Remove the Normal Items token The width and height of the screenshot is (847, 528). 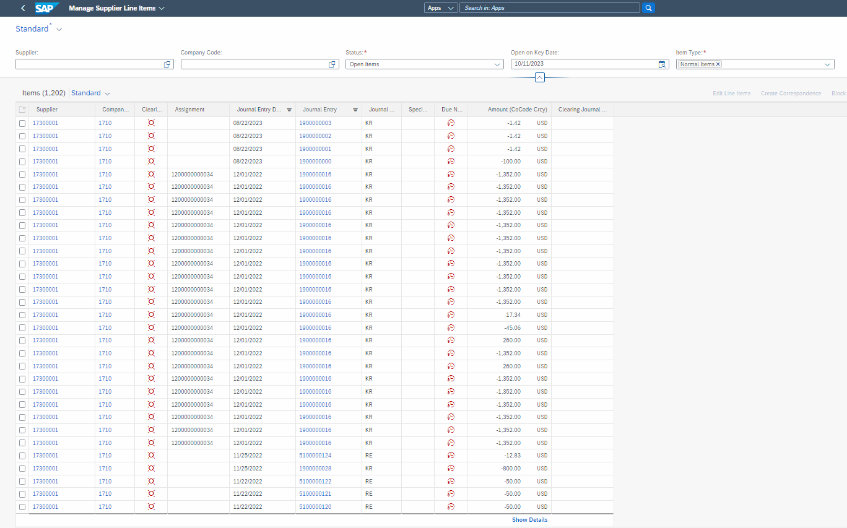(718, 64)
